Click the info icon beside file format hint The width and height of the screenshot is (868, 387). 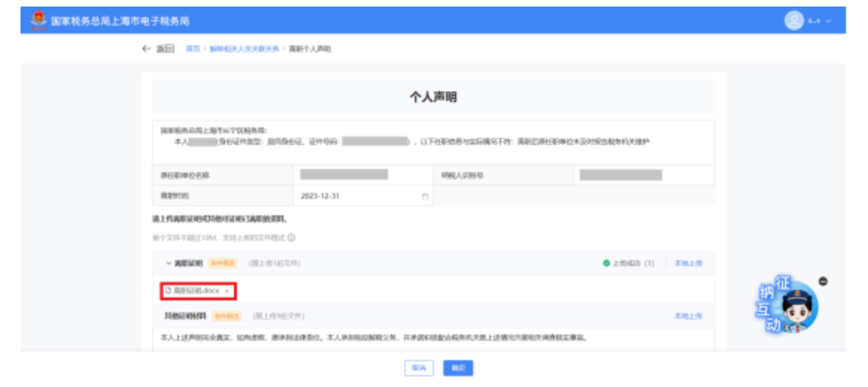(x=291, y=238)
